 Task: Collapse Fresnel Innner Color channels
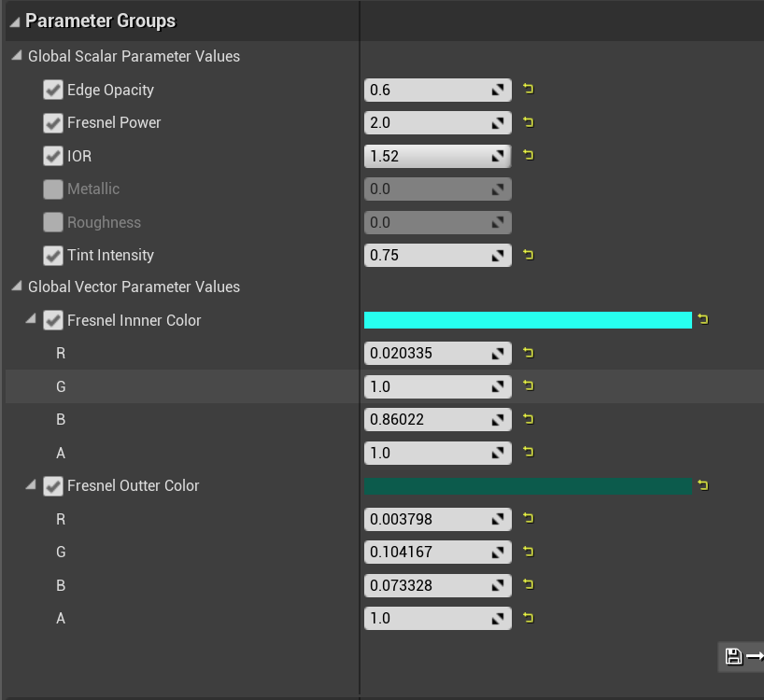[x=31, y=320]
